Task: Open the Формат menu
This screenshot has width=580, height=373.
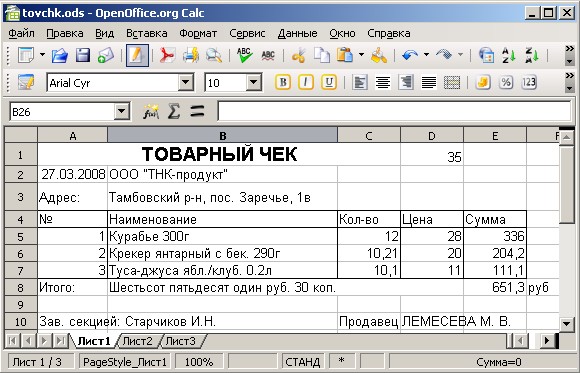Action: tap(198, 33)
